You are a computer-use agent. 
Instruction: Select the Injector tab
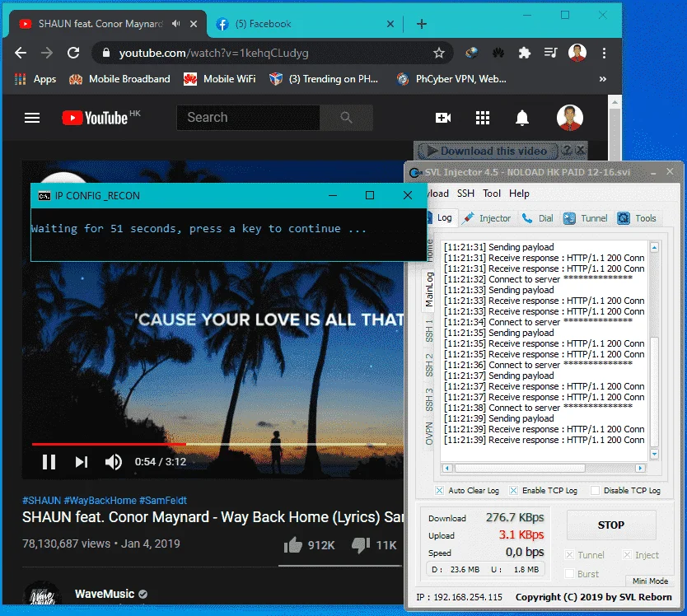(487, 217)
